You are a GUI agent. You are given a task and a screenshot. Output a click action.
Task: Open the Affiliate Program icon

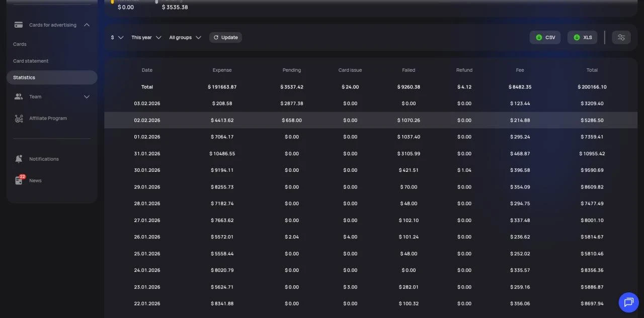pos(19,119)
